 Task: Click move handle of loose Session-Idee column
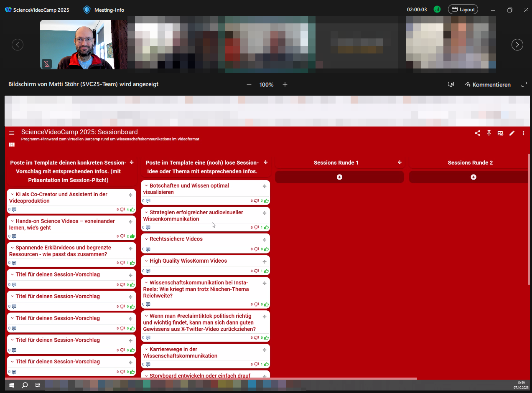pyautogui.click(x=265, y=162)
